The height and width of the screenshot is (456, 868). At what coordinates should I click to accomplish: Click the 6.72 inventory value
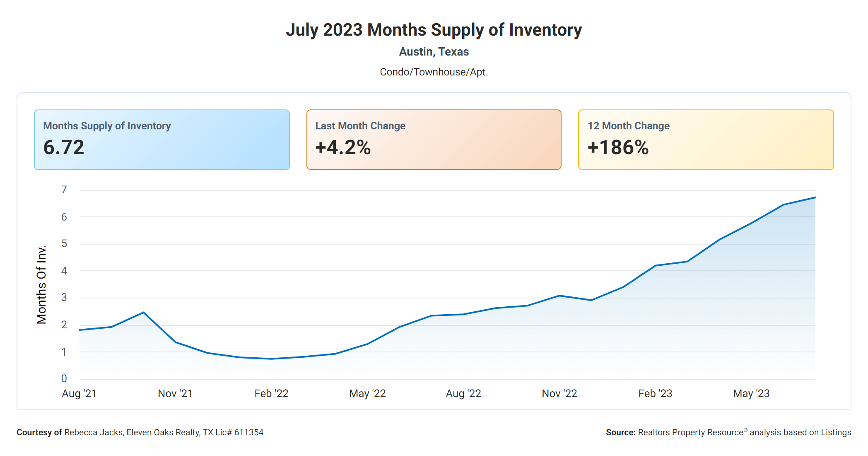tap(64, 148)
